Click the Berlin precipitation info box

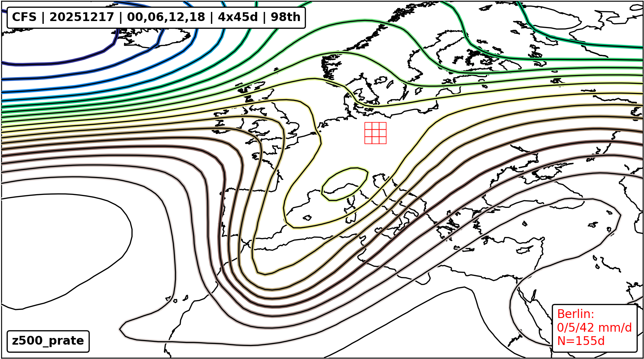594,327
